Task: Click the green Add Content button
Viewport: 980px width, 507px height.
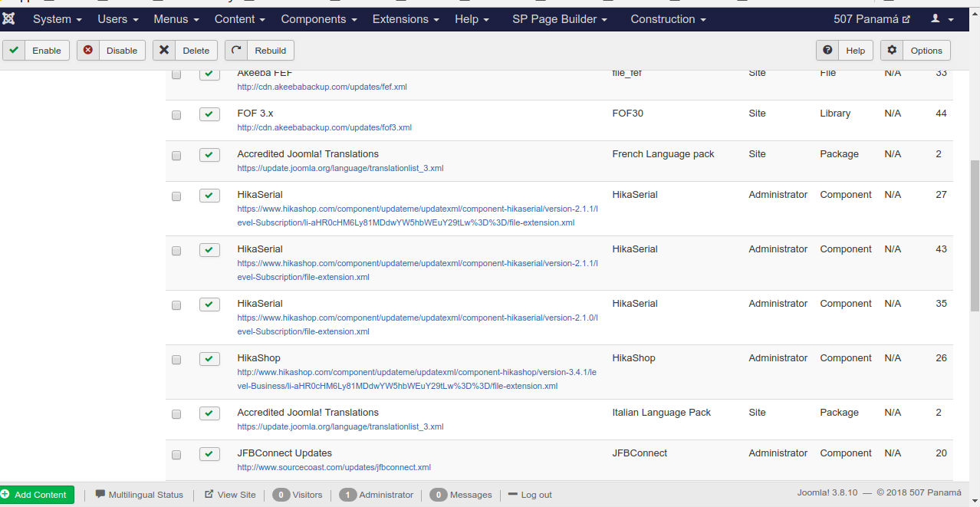Action: 37,495
